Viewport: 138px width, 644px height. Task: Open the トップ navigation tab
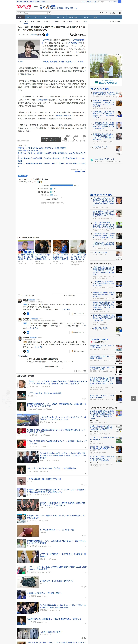pyautogui.click(x=20, y=17)
